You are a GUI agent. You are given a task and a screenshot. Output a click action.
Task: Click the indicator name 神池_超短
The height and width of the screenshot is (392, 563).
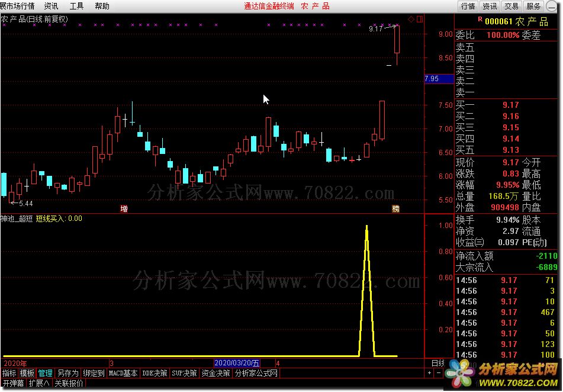click(x=17, y=219)
